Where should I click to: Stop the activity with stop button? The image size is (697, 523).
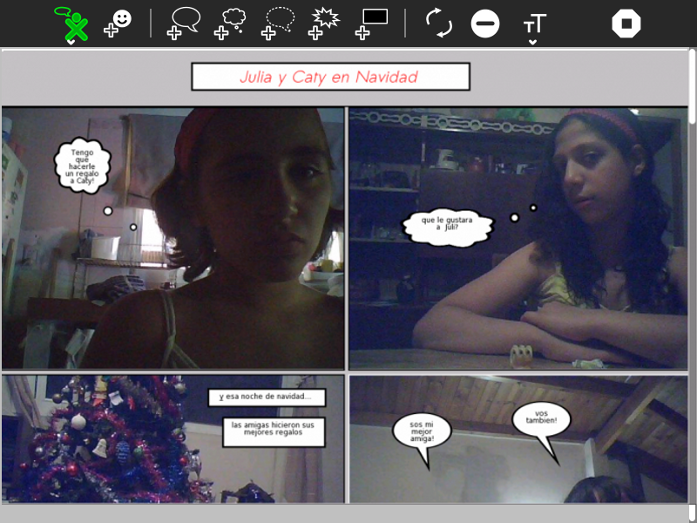coord(626,23)
